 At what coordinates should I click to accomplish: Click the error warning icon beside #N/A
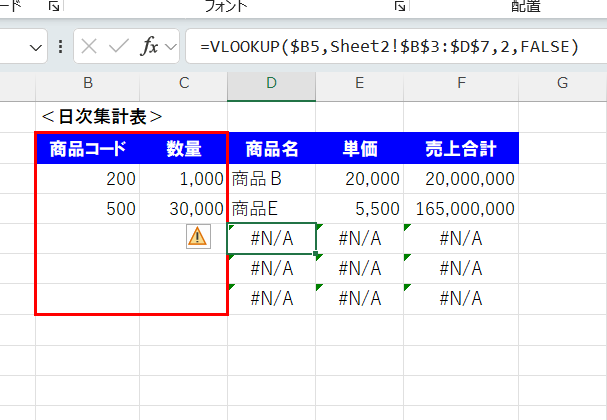pos(198,236)
